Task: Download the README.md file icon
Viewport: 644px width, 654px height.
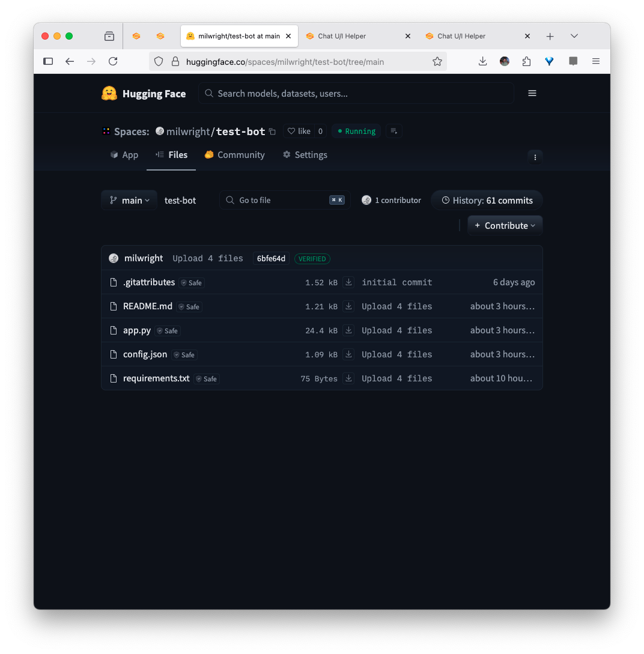Action: tap(348, 306)
